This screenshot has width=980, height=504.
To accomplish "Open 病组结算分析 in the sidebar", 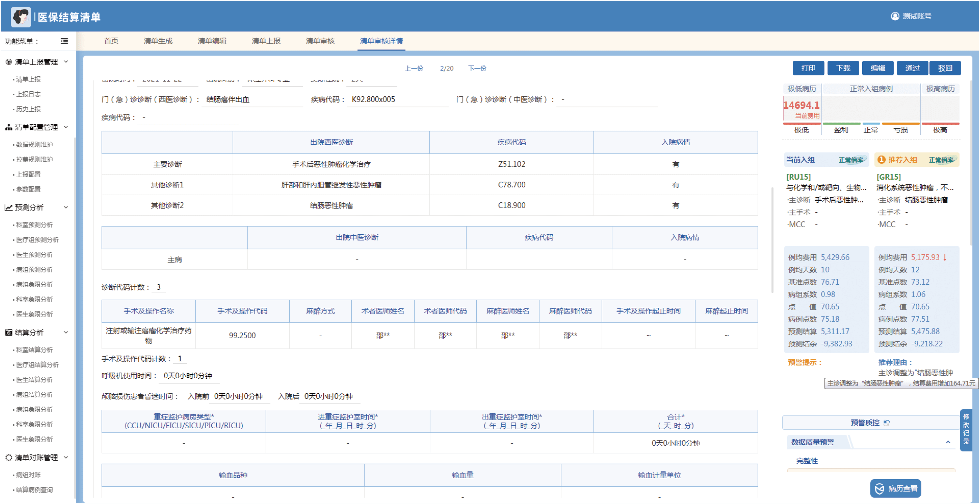I will pyautogui.click(x=34, y=395).
